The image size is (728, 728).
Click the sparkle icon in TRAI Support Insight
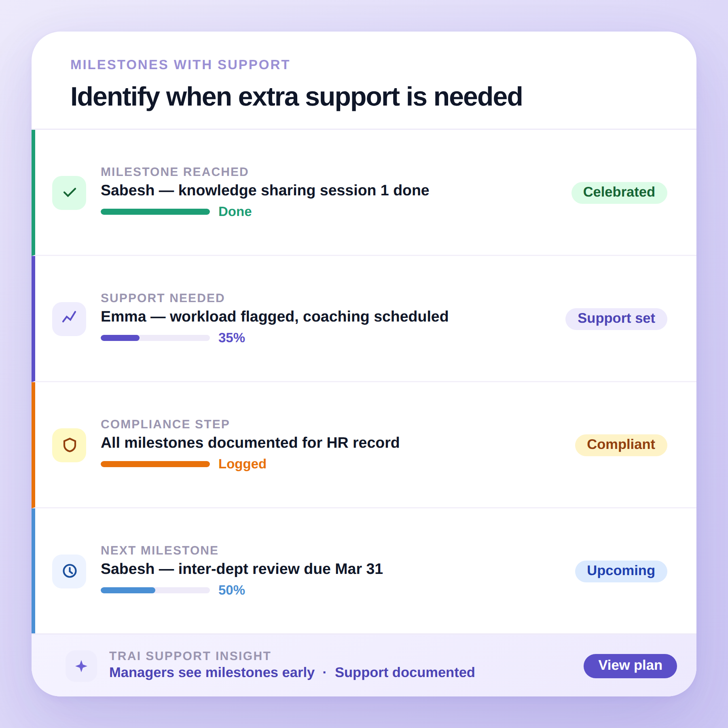(x=80, y=666)
